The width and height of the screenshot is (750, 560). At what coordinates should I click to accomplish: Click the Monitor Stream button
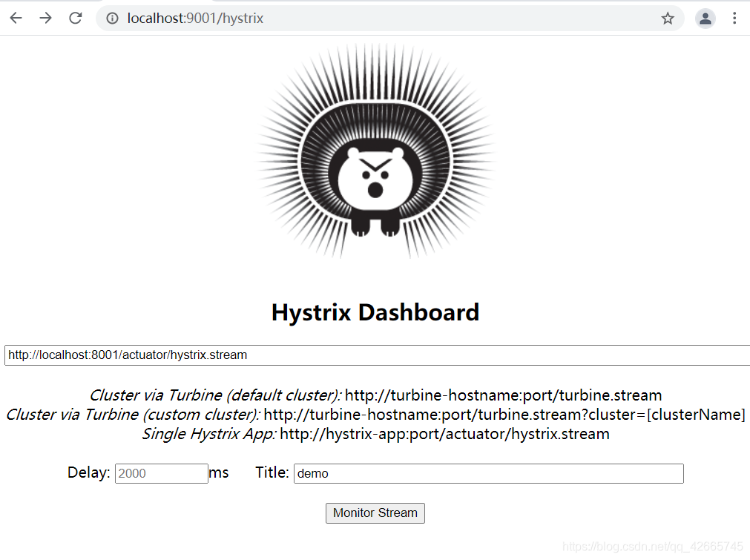375,513
